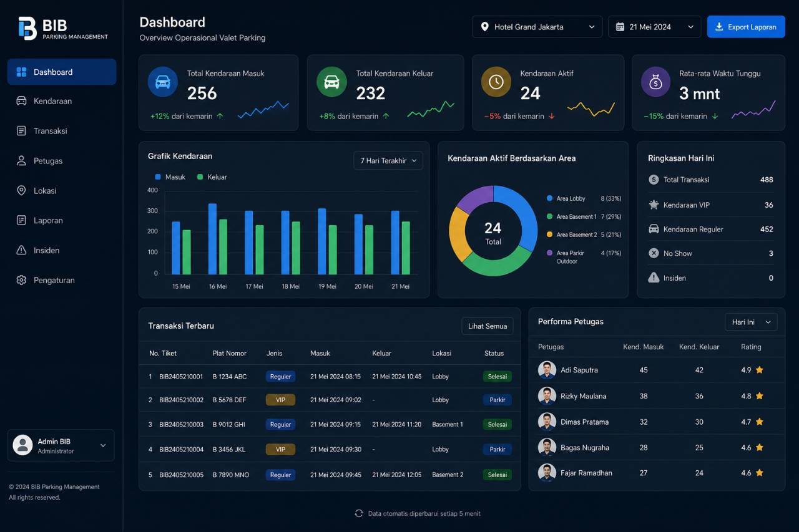Open the Hari Ini dropdown in Performa Petugas
Viewport: 799px width, 532px height.
[x=751, y=322]
